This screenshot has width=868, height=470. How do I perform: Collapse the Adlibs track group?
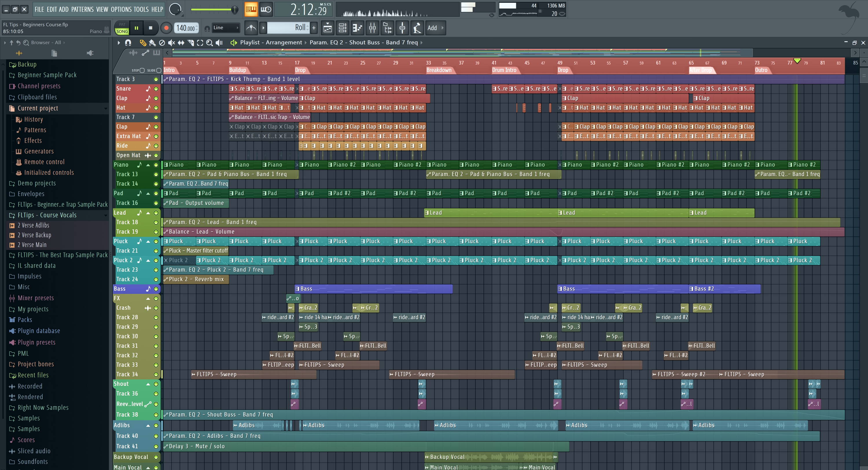[148, 425]
